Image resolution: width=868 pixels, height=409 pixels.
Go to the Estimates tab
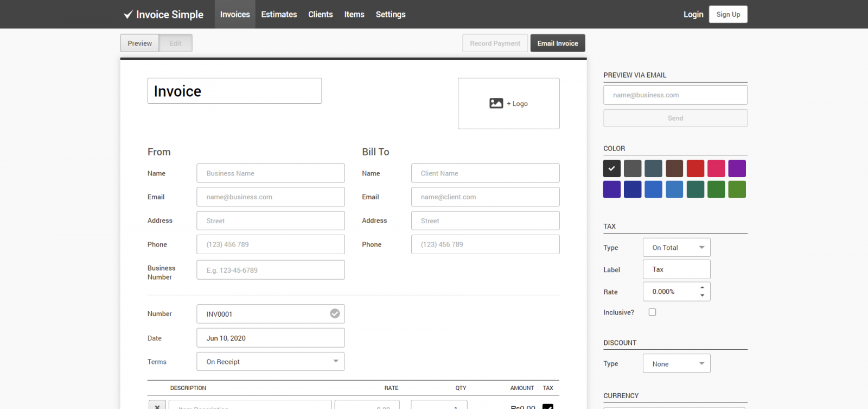point(279,14)
